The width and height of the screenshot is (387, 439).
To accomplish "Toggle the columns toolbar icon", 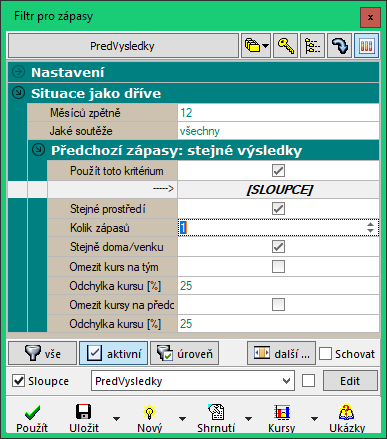I will [366, 46].
